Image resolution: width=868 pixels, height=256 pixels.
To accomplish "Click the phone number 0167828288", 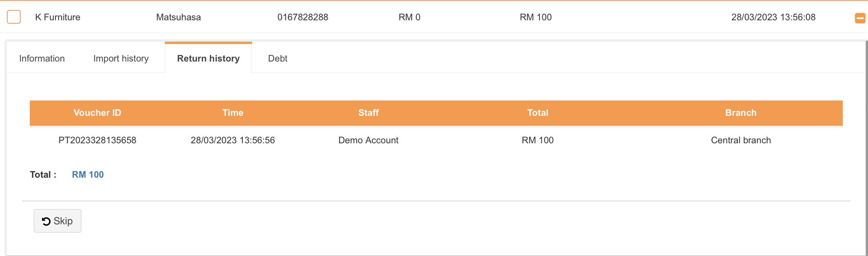I will click(303, 17).
